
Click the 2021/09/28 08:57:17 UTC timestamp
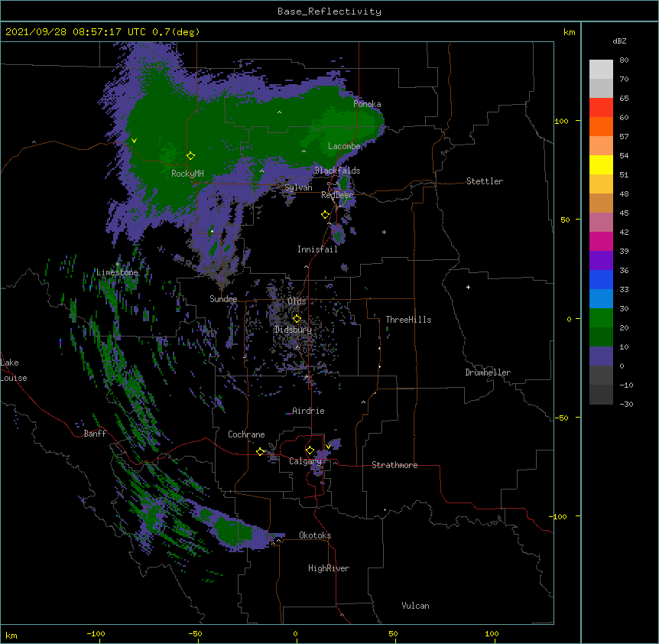[x=76, y=32]
